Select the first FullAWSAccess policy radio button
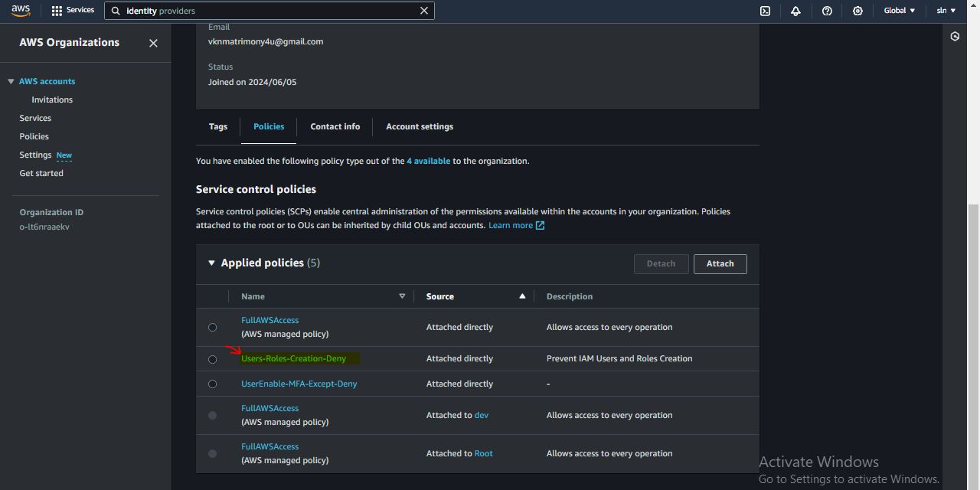This screenshot has height=490, width=980. click(213, 328)
